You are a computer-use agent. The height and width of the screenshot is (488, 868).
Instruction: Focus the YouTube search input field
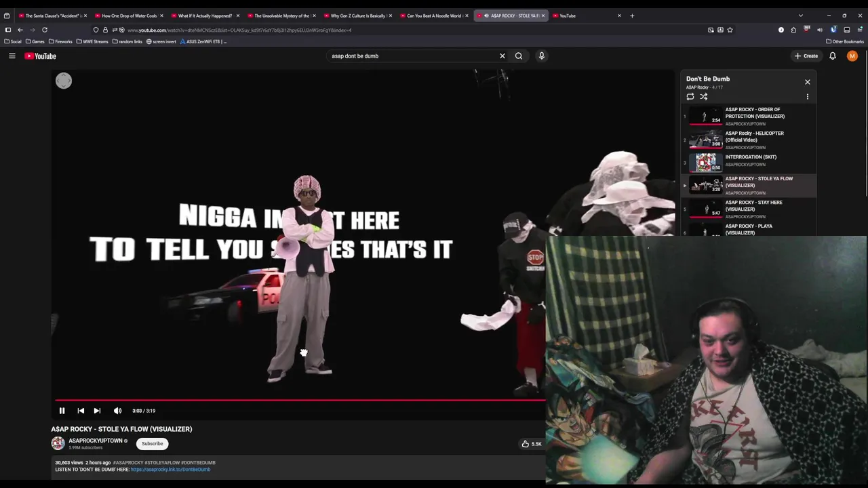click(412, 56)
